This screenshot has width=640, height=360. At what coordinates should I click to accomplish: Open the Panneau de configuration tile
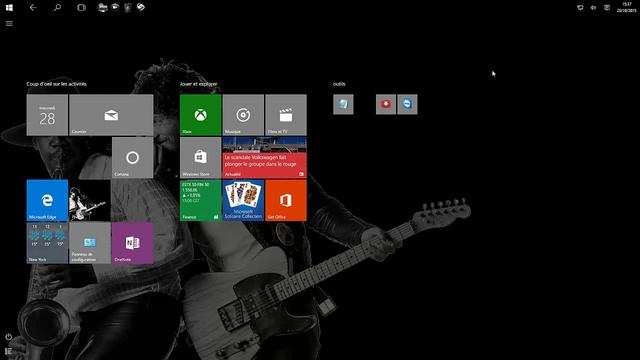coord(90,243)
